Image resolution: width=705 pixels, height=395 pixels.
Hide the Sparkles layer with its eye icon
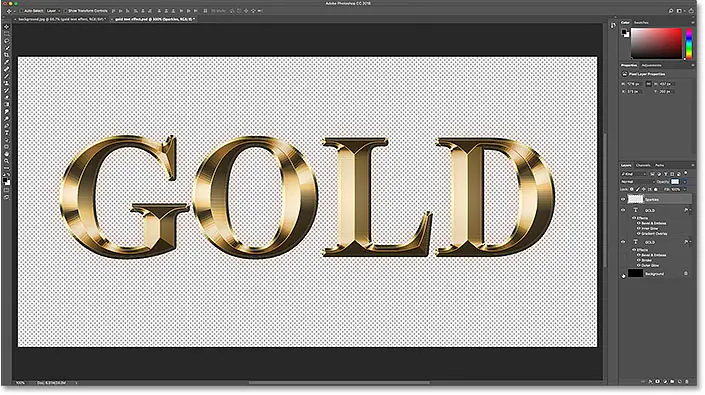pos(623,200)
